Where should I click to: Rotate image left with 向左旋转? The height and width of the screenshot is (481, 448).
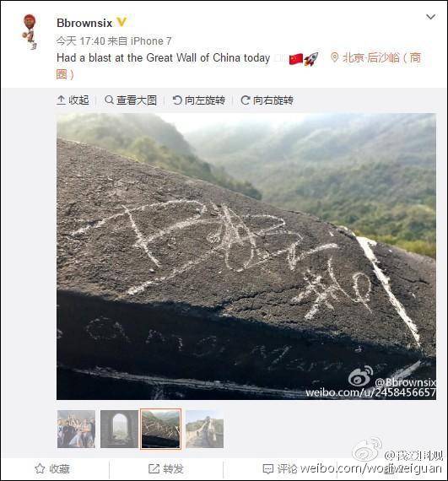(x=199, y=100)
